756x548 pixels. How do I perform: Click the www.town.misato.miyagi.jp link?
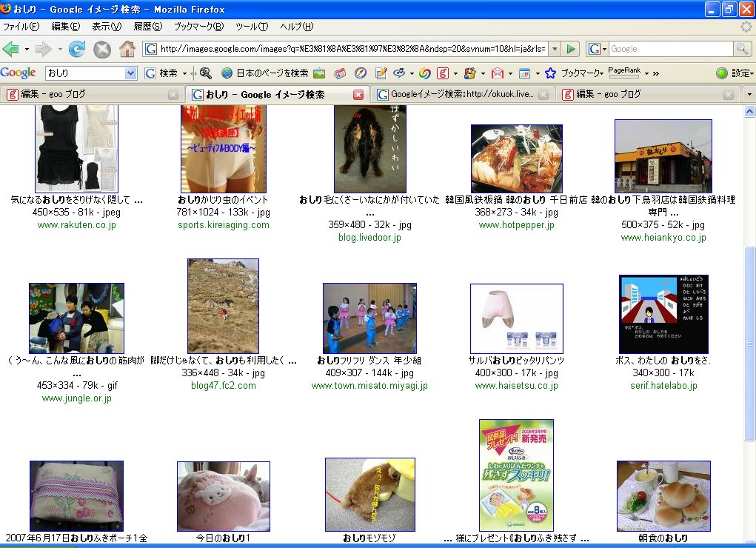click(369, 386)
